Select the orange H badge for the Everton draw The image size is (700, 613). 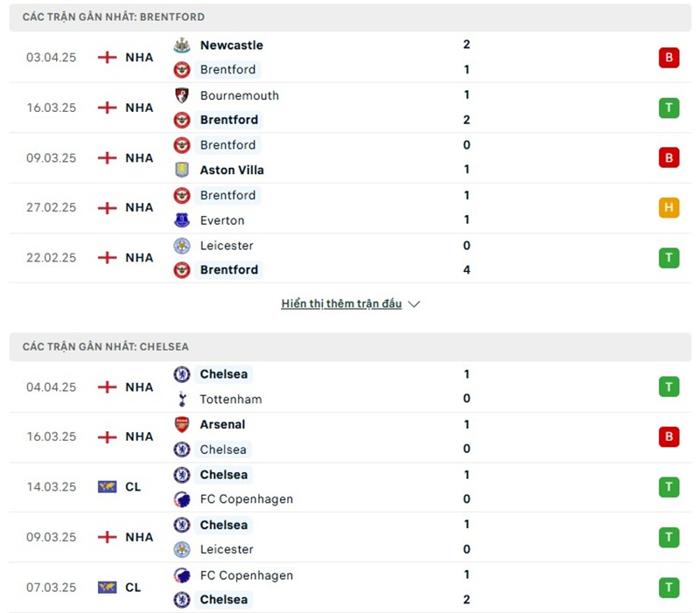click(668, 207)
